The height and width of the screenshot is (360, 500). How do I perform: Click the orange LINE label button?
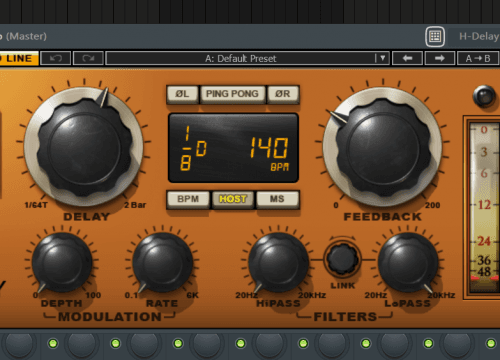coord(19,58)
